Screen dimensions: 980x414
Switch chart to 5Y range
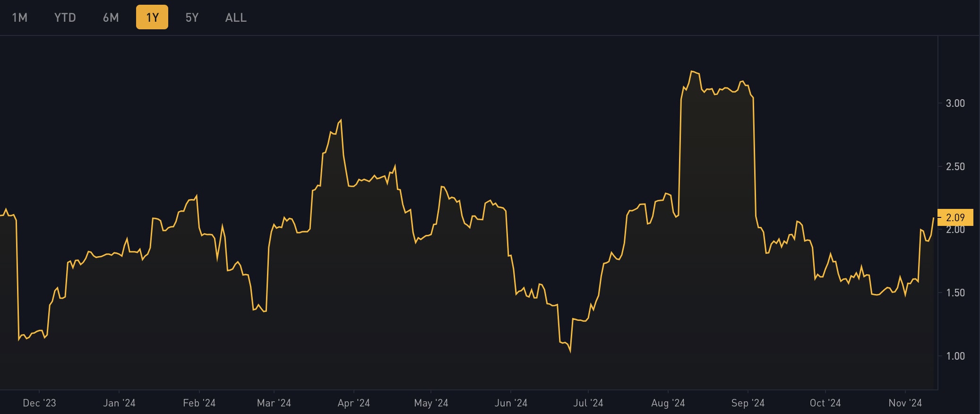(x=192, y=17)
